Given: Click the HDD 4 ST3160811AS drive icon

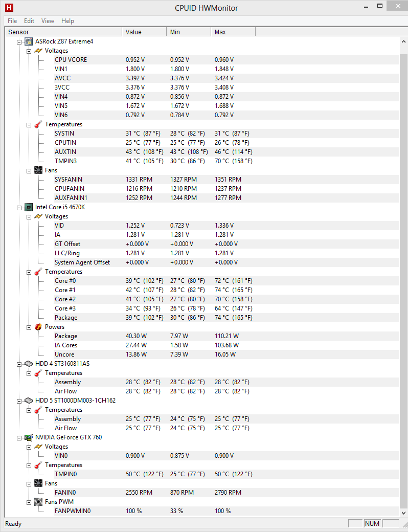Looking at the screenshot, I should pyautogui.click(x=29, y=364).
